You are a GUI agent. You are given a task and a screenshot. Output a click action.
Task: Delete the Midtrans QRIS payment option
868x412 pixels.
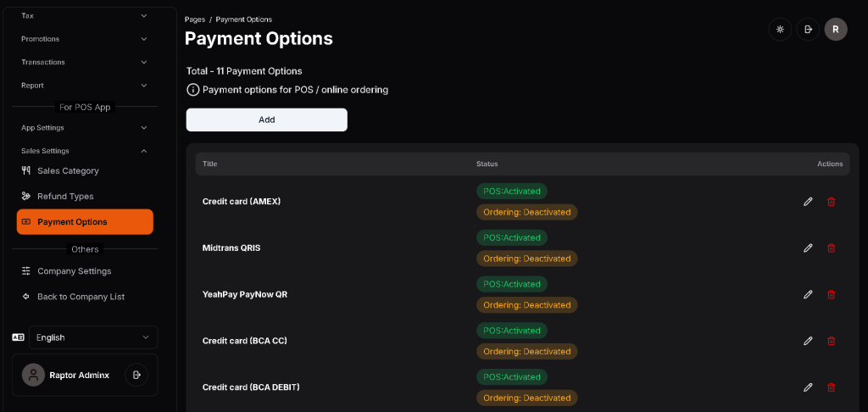[831, 248]
